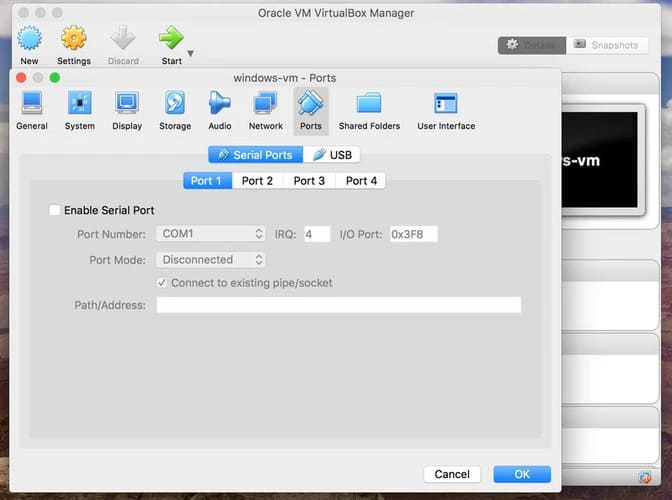Open the Port Number COM1 dropdown
672x500 pixels.
click(210, 234)
